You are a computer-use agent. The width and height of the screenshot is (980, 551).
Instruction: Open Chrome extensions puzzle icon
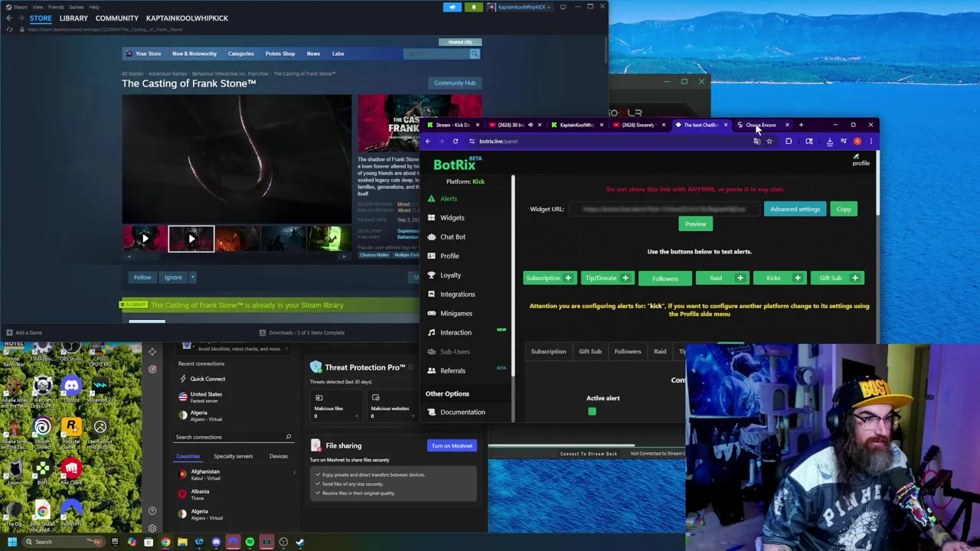[789, 141]
